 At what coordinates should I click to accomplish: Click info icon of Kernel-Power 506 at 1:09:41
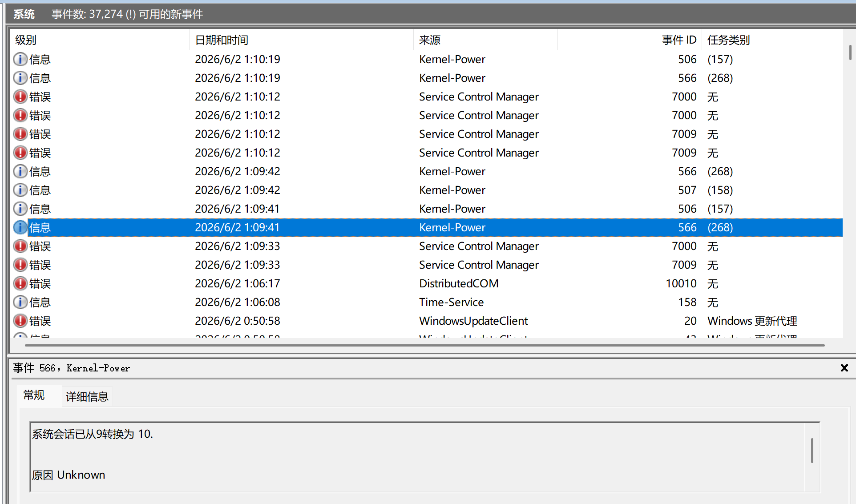(x=20, y=209)
